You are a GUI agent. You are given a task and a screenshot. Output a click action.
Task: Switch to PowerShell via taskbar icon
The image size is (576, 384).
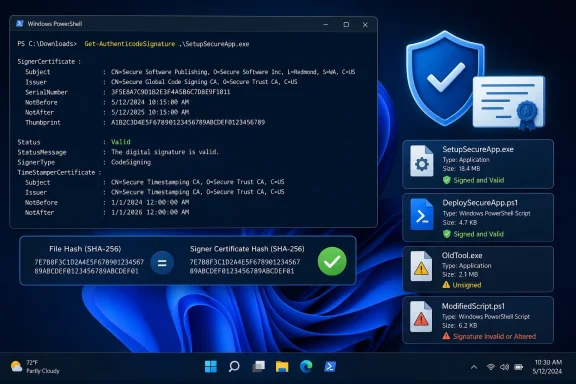330,366
